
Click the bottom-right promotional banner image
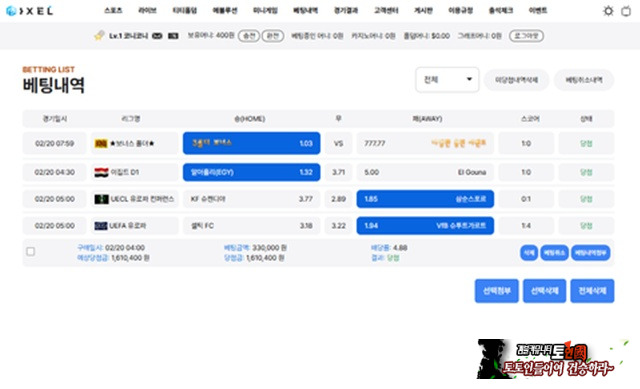click(x=553, y=359)
